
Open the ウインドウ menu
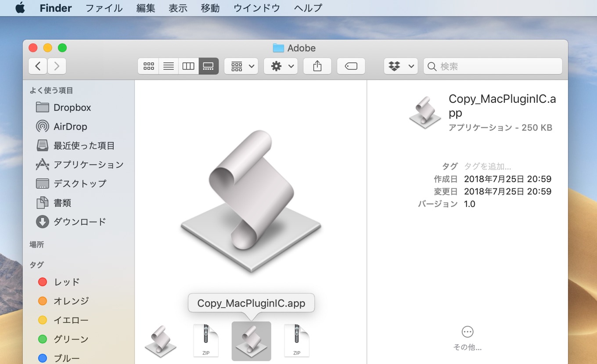[257, 8]
